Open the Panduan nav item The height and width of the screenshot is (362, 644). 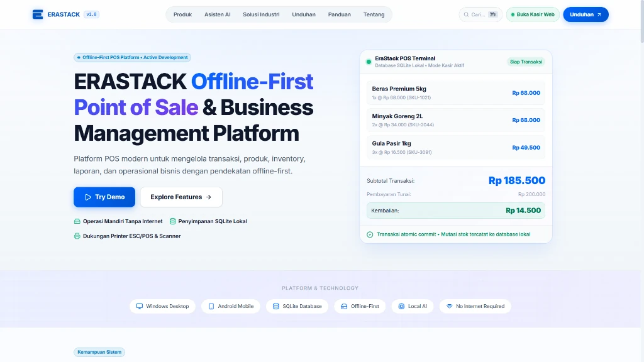coord(339,14)
